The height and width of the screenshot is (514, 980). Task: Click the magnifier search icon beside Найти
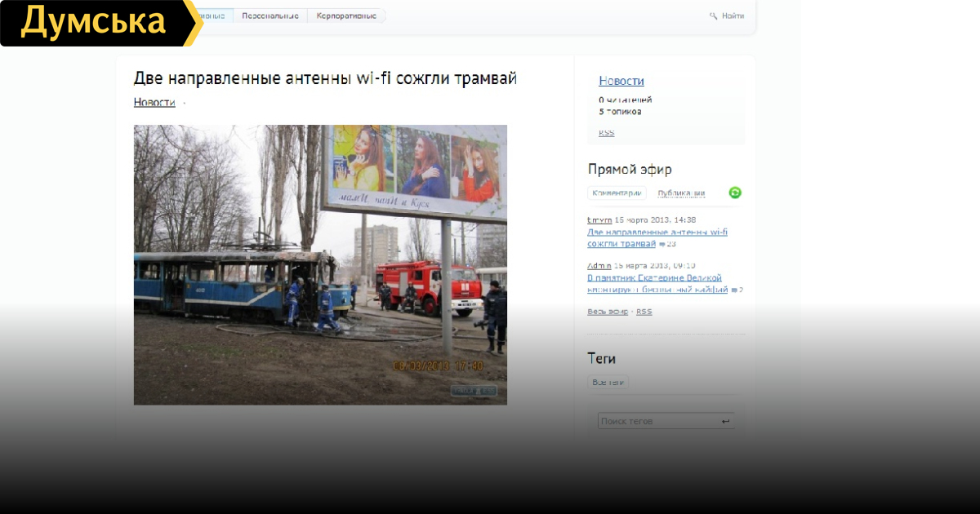tap(713, 16)
